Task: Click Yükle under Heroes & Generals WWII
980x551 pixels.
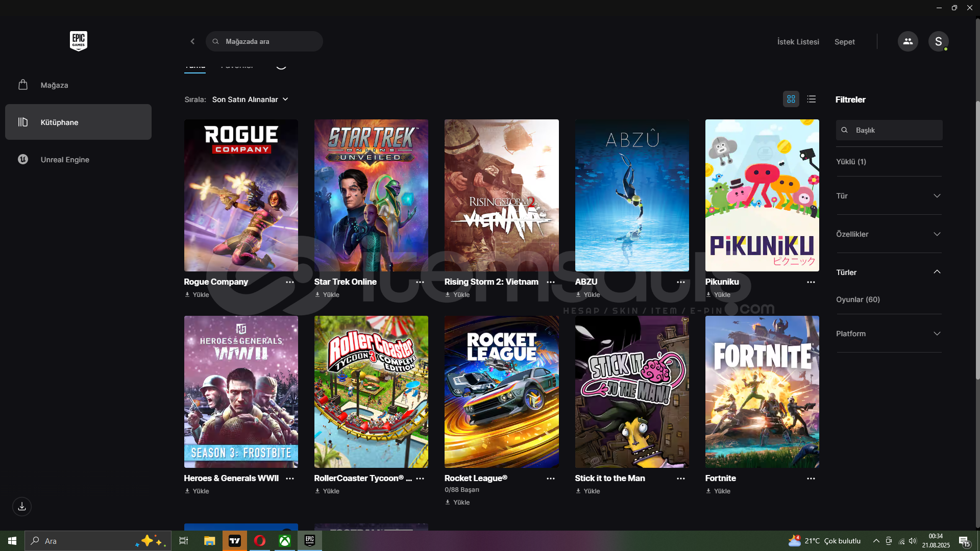Action: (197, 491)
